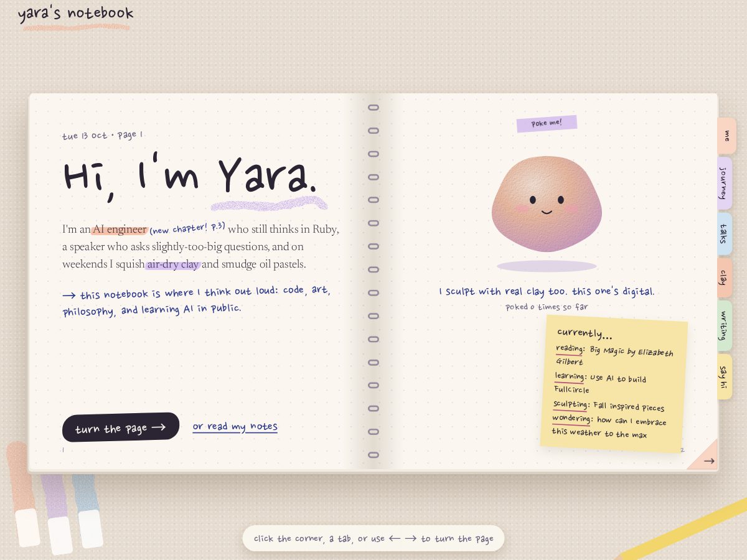Click the "learning:" label on sticky note

click(570, 376)
